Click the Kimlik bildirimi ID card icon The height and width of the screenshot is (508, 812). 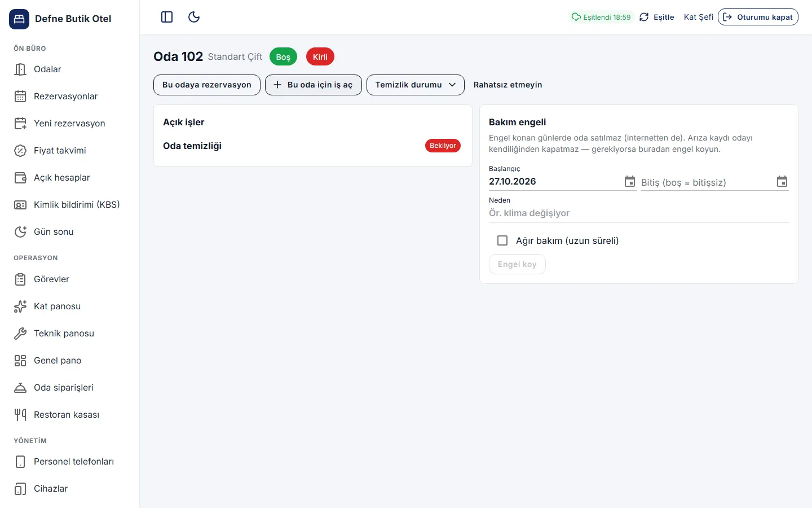[20, 205]
